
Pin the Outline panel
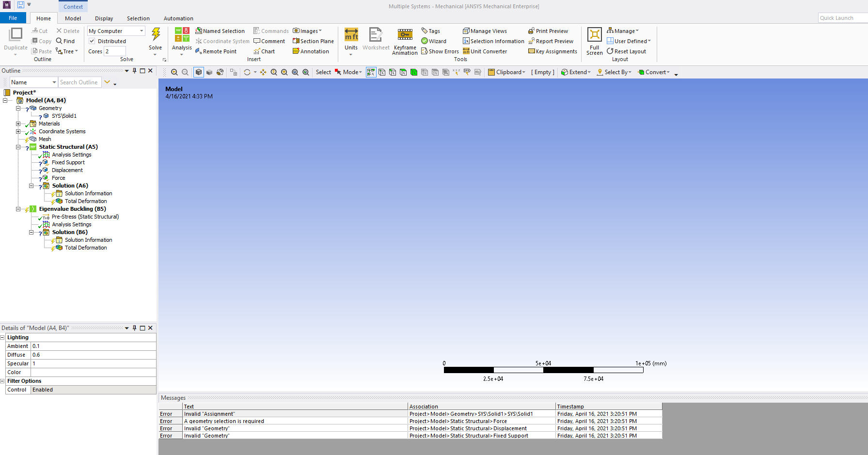(x=135, y=71)
